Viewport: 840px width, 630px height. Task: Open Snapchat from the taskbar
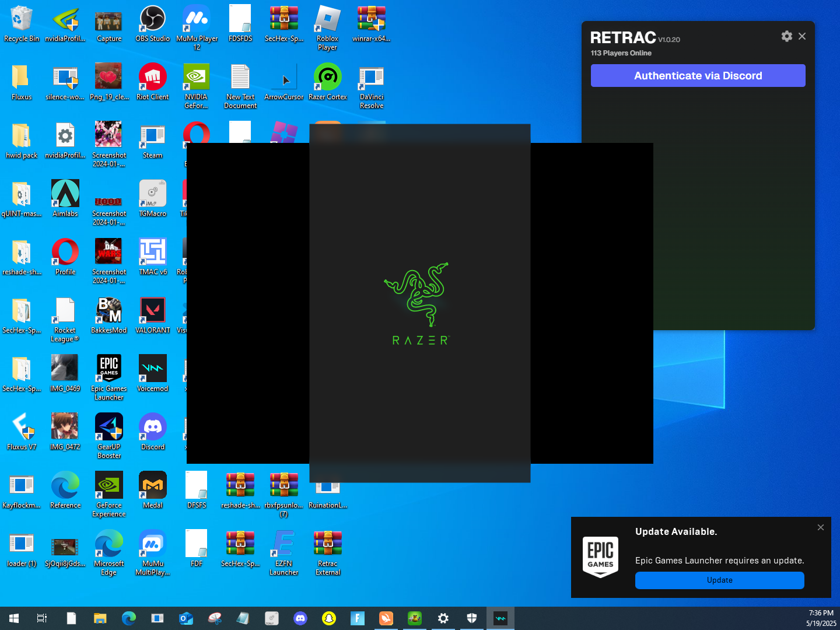pos(329,618)
